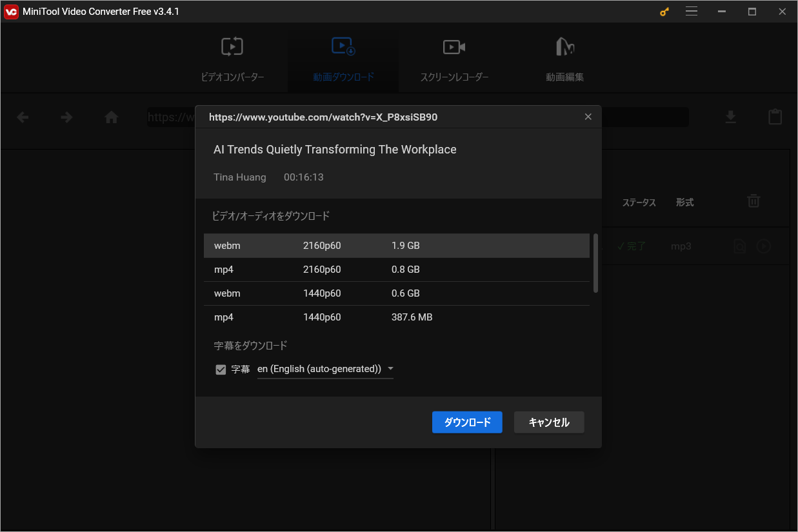Select mp4 2160p60 0.8 GB row
The height and width of the screenshot is (532, 798).
point(397,270)
